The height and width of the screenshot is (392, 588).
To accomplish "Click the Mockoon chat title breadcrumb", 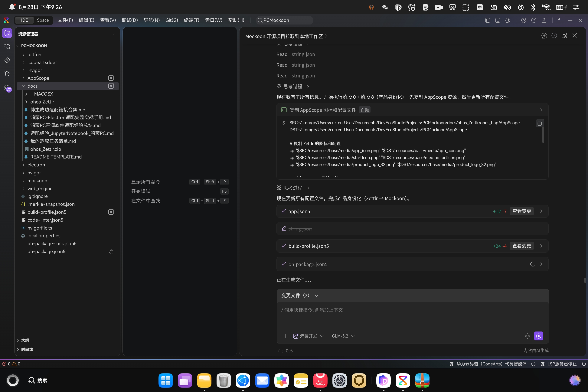I will tap(286, 36).
